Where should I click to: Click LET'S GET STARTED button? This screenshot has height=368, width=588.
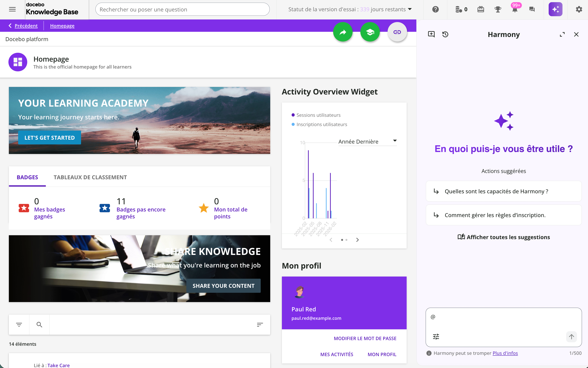50,138
